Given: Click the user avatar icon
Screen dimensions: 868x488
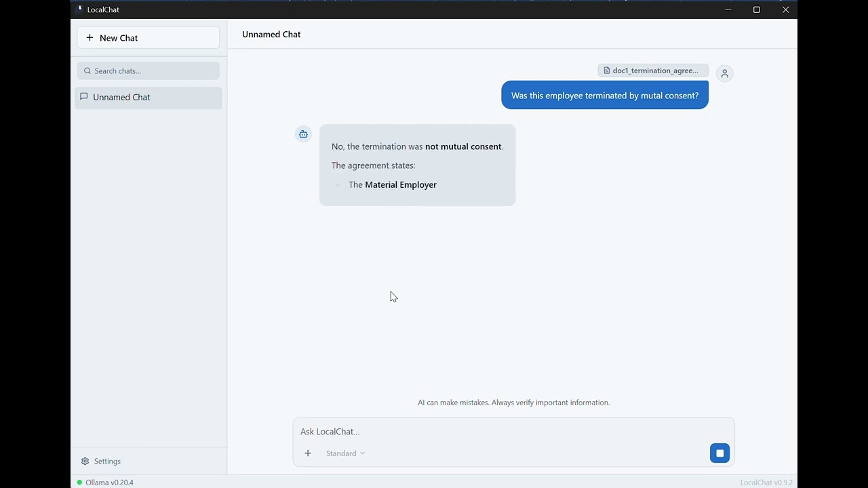Looking at the screenshot, I should (724, 73).
